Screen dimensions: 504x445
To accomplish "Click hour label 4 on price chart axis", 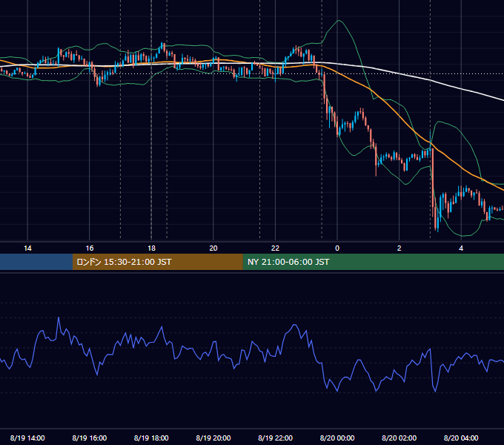I will click(461, 248).
